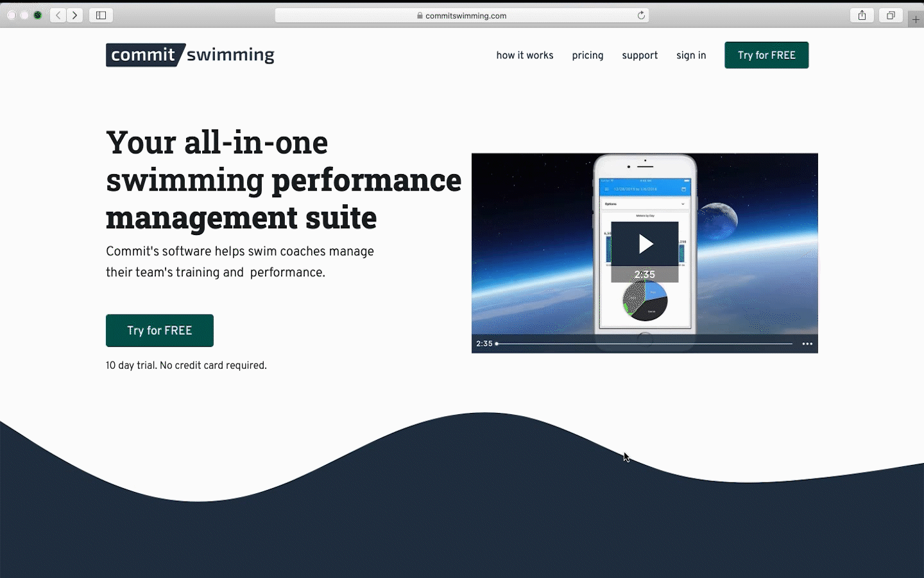Go forward with Safari's forward arrow
The image size is (924, 578).
(x=75, y=15)
